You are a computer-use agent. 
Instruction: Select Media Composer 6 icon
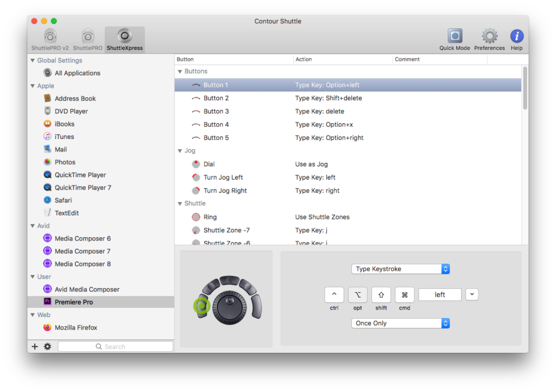pos(48,238)
